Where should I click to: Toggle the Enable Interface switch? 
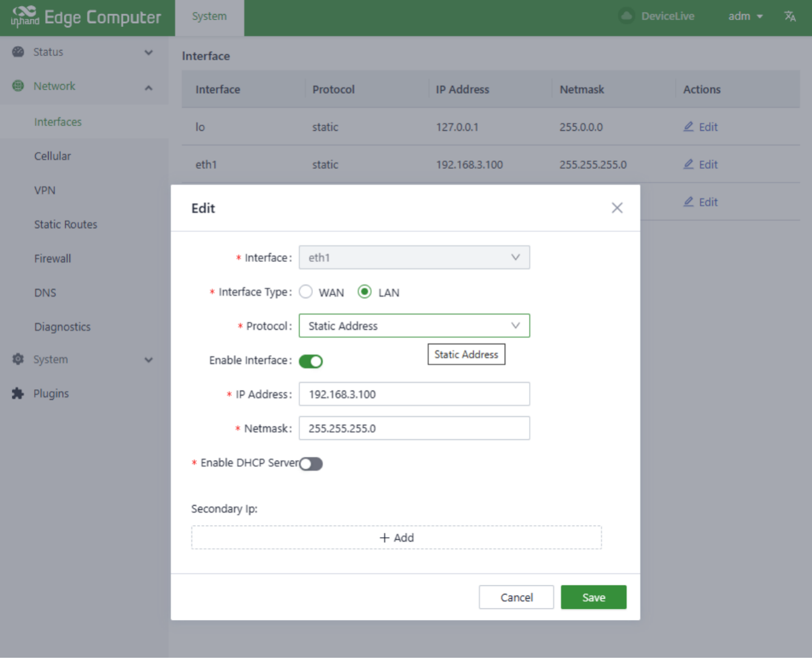pyautogui.click(x=311, y=362)
